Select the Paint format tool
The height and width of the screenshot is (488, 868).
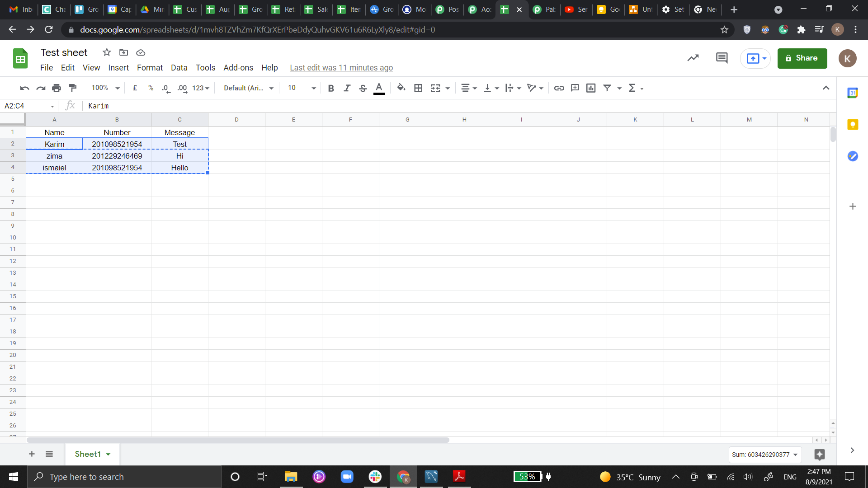coord(73,88)
